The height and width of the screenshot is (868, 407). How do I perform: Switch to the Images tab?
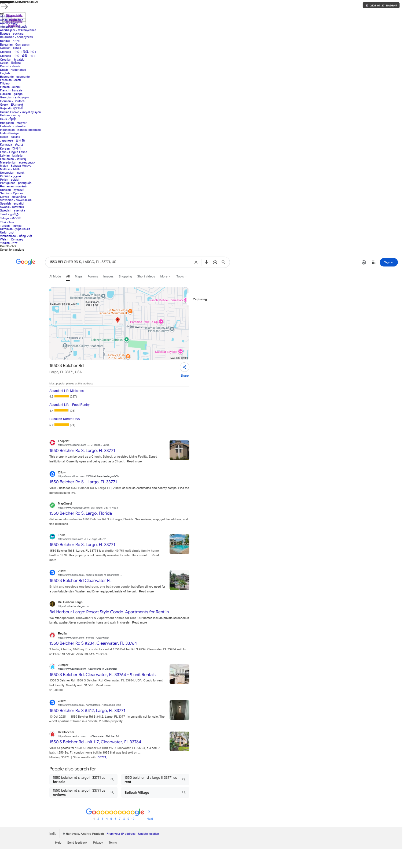coord(108,277)
